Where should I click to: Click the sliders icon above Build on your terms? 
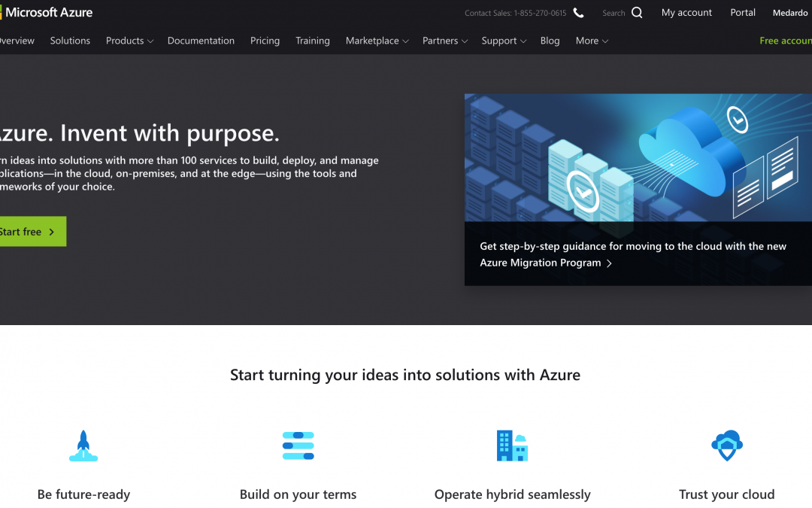(298, 446)
